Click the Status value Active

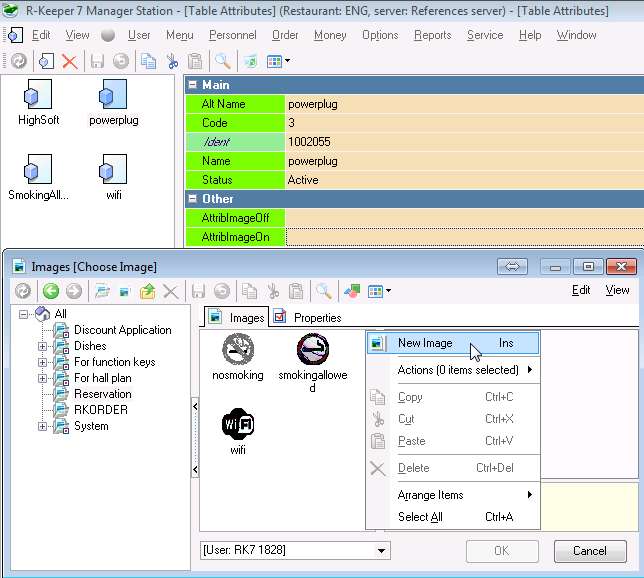(x=303, y=180)
